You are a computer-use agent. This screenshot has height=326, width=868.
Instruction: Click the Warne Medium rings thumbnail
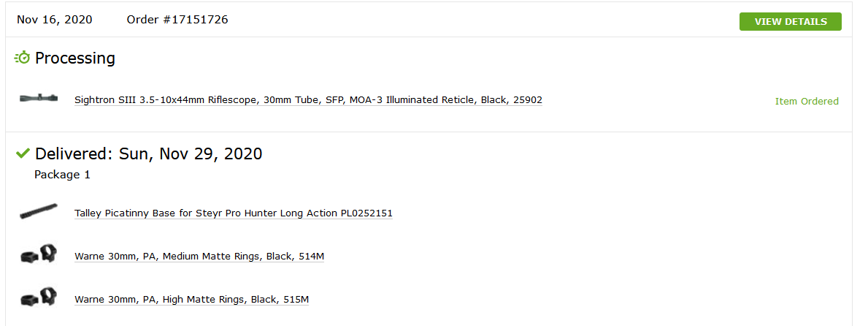click(x=38, y=254)
